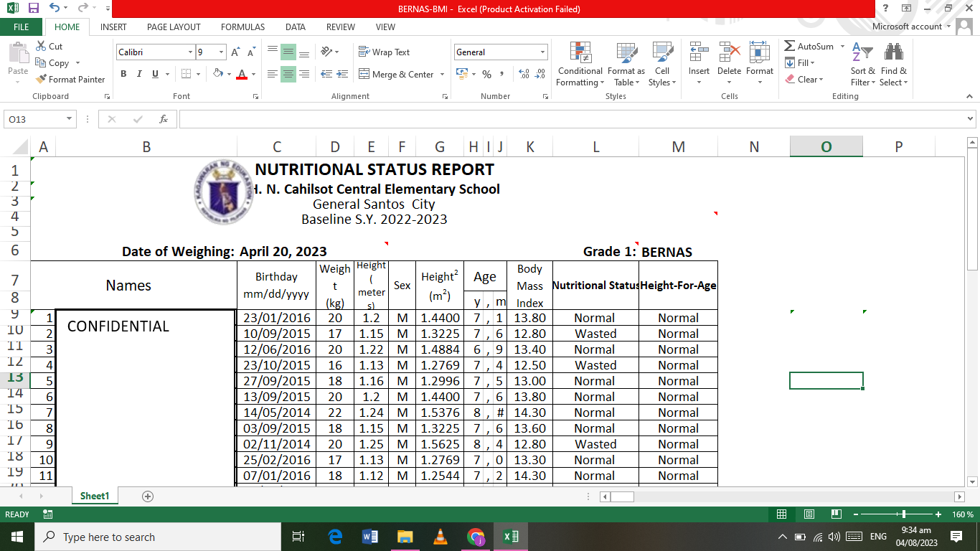Toggle Bold formatting
This screenshot has height=551, width=980.
123,74
